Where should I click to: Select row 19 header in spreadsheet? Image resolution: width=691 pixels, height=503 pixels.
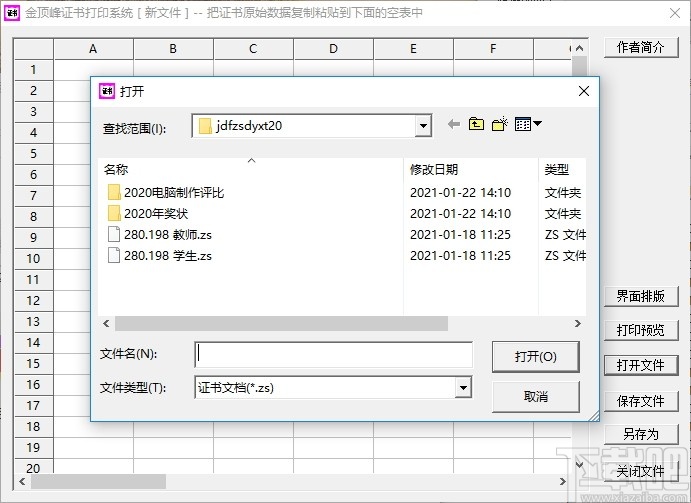34,447
